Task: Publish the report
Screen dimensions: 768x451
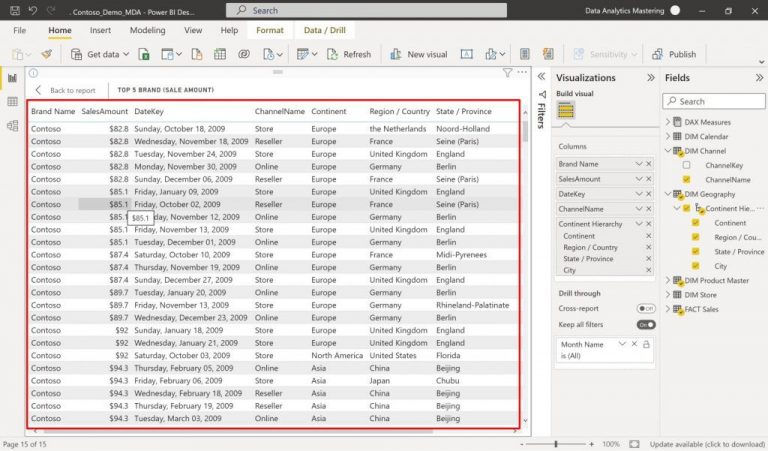Action: 674,54
